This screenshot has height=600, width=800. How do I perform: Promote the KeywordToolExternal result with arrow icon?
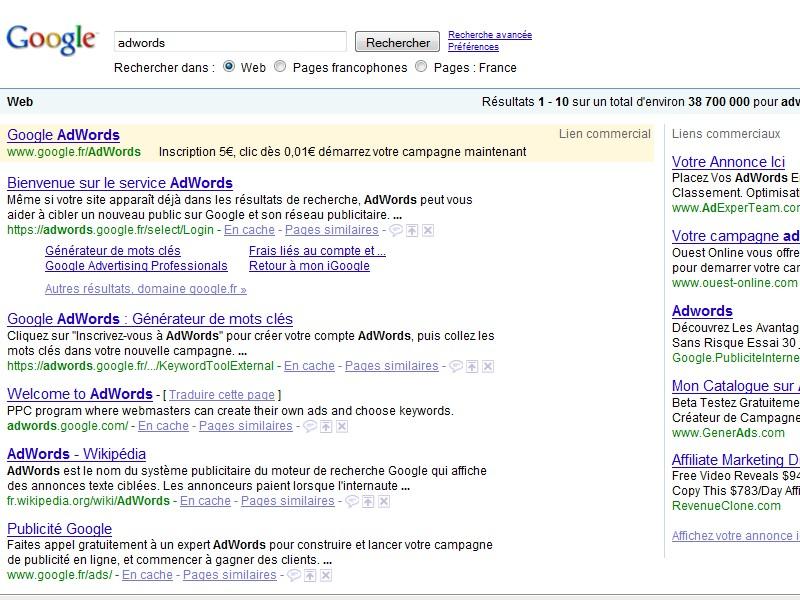[x=472, y=366]
